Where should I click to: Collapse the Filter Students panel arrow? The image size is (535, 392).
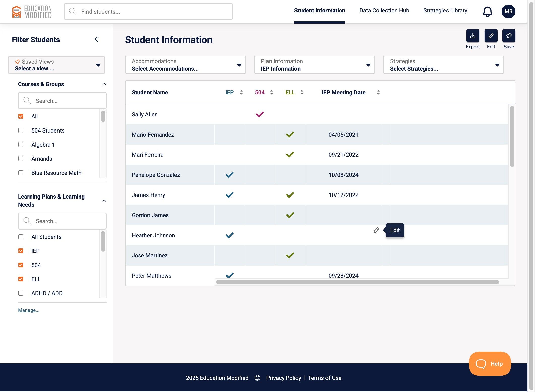[96, 39]
